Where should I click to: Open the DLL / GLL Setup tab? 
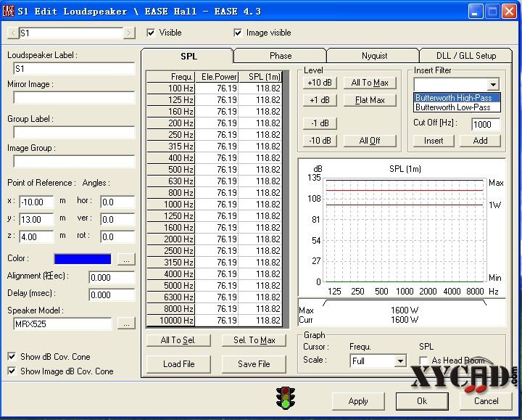click(466, 56)
